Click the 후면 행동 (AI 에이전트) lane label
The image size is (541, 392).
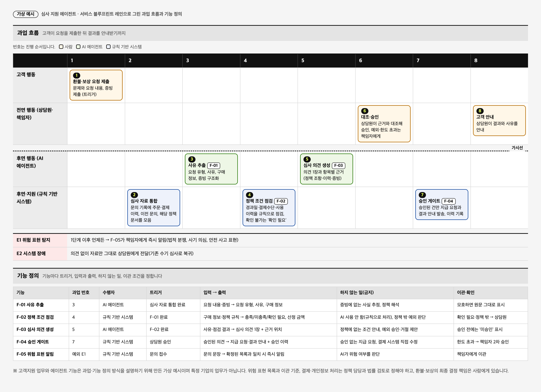[30, 162]
